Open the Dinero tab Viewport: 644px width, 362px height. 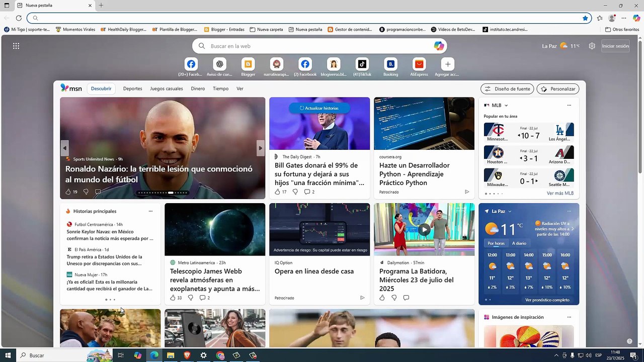pos(198,88)
